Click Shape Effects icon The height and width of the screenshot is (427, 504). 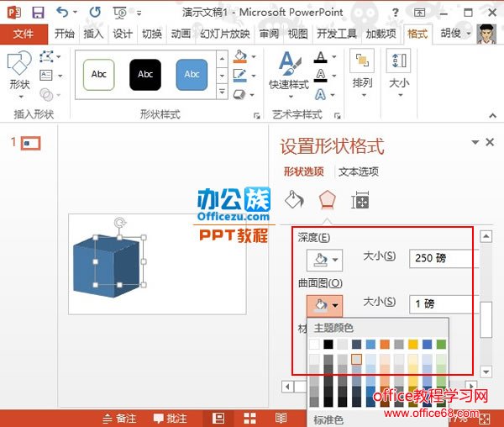tap(239, 94)
